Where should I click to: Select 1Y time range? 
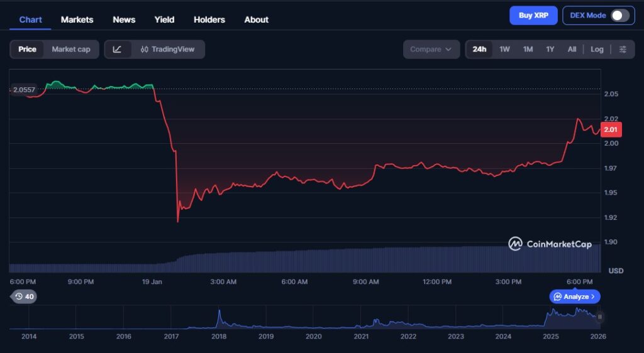(550, 49)
